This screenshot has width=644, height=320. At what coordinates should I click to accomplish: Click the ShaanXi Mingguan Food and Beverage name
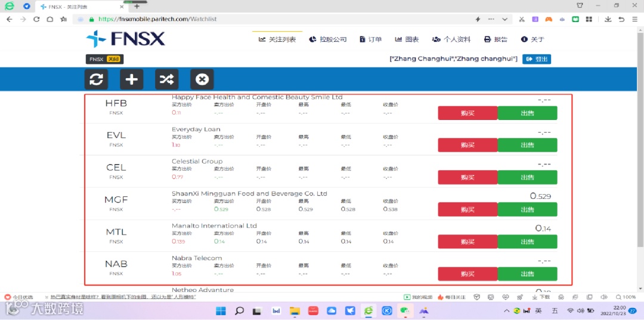[x=249, y=193]
